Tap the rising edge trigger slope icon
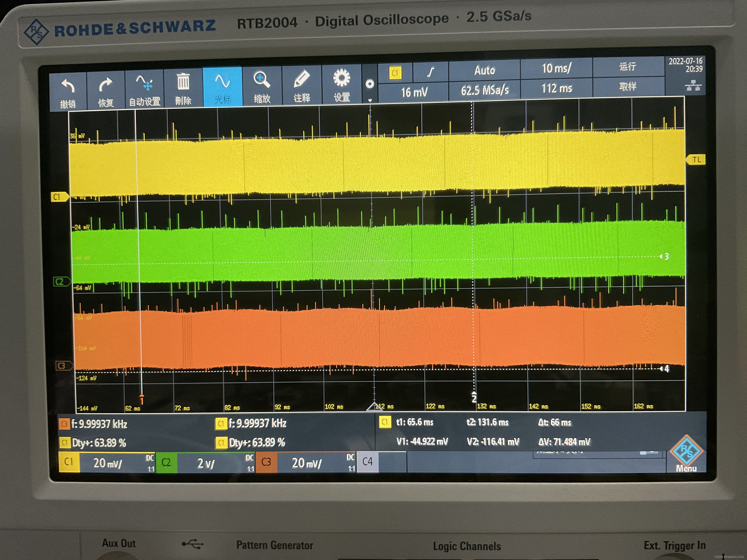Viewport: 747px width, 560px height. coord(430,71)
